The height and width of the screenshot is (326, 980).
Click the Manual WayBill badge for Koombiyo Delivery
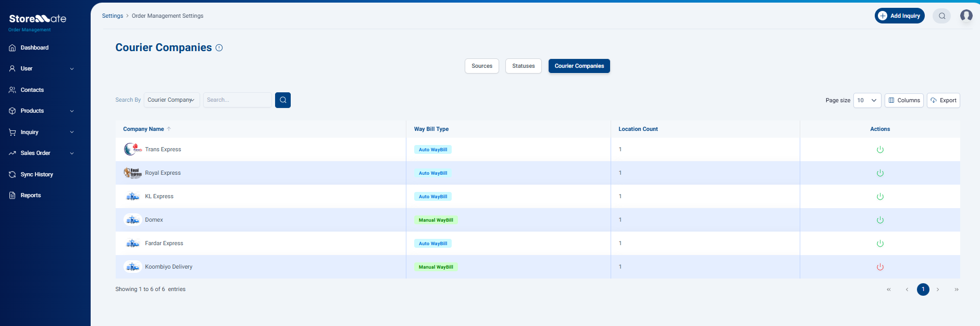[436, 267]
